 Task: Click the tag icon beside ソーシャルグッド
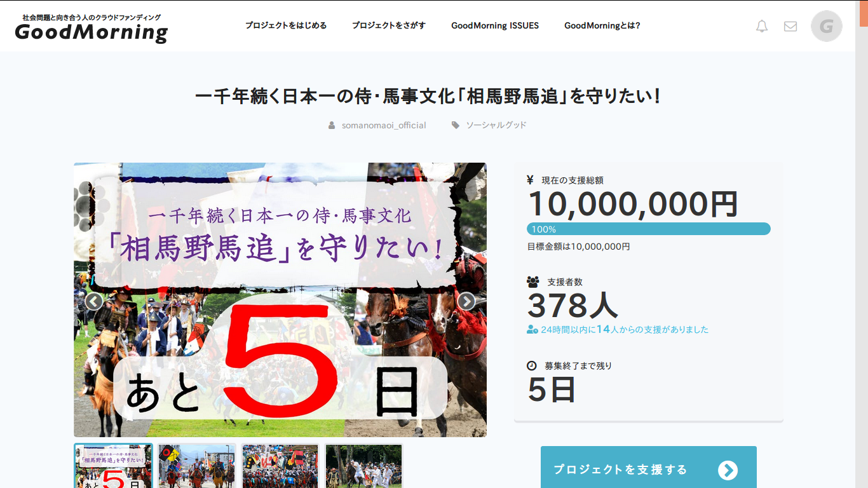(x=455, y=125)
